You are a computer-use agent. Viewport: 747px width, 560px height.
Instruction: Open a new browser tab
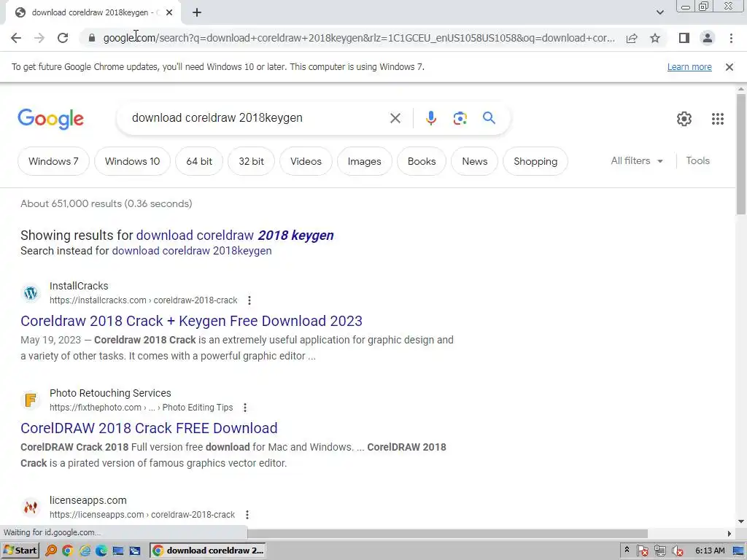(x=197, y=12)
